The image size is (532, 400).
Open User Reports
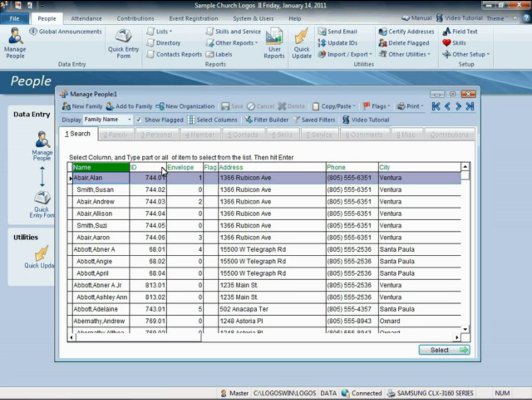pyautogui.click(x=274, y=43)
